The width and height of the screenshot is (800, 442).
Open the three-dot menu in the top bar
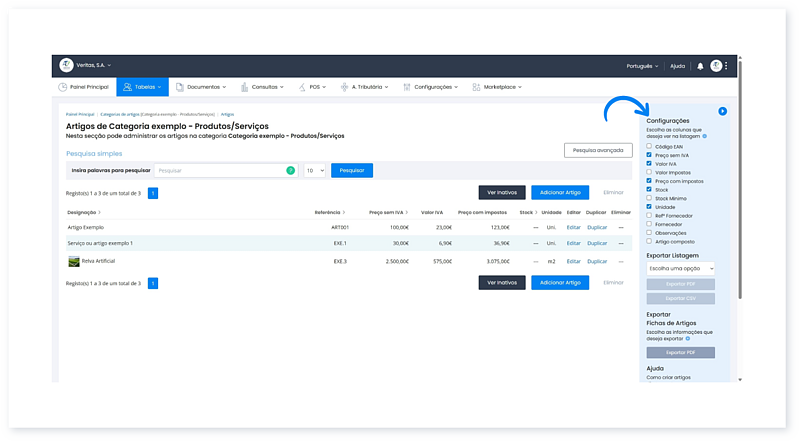[x=727, y=66]
